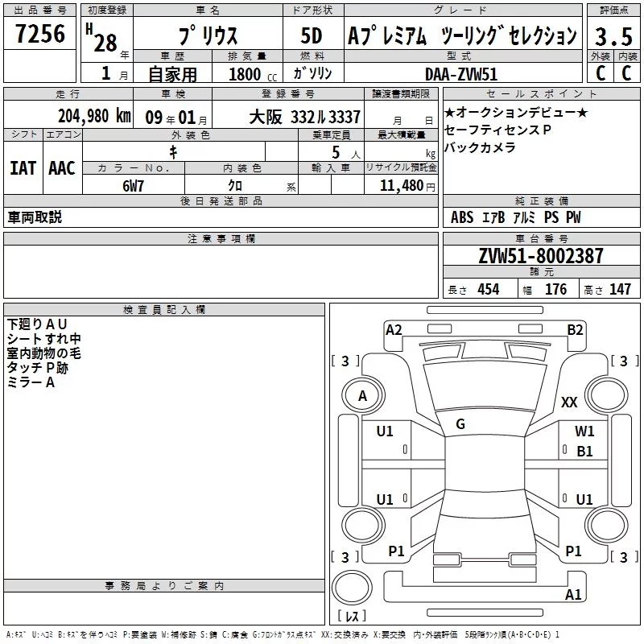Select the sales point ★オークションデビュー★
The width and height of the screenshot is (644, 644).
(516, 112)
